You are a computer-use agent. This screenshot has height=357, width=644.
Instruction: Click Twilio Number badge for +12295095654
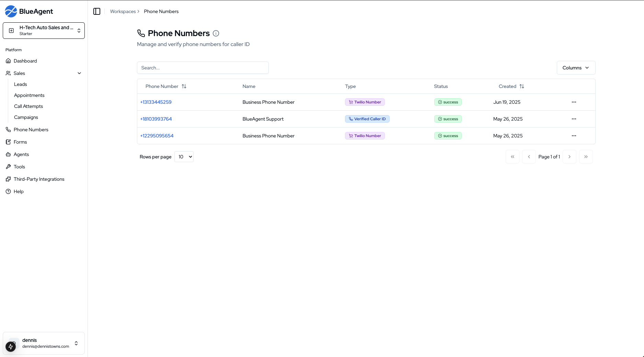click(x=365, y=136)
